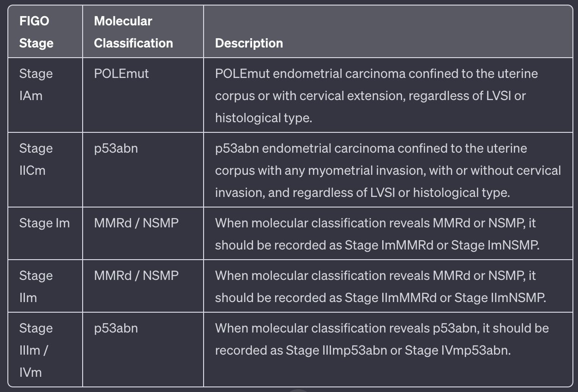The image size is (578, 392).
Task: Click the Molecular Classification column header
Action: [x=133, y=32]
